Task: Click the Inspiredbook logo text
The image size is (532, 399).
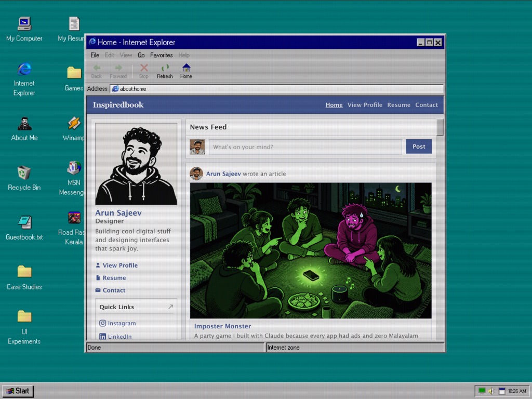Action: [x=118, y=105]
